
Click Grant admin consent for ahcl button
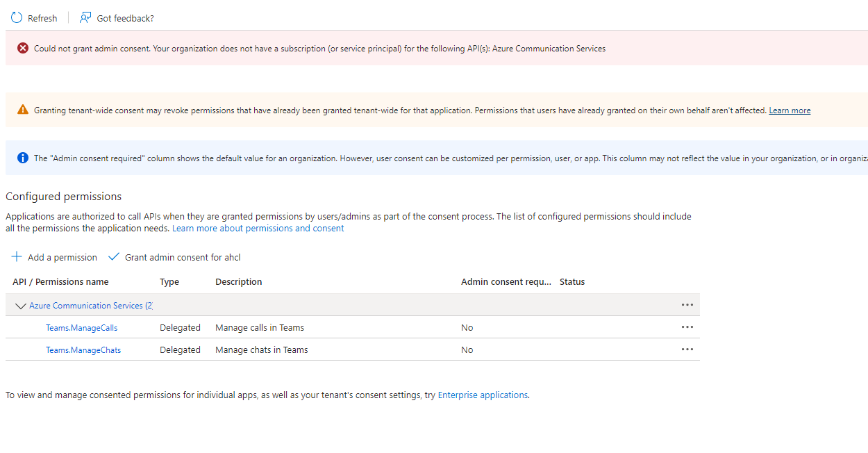183,257
